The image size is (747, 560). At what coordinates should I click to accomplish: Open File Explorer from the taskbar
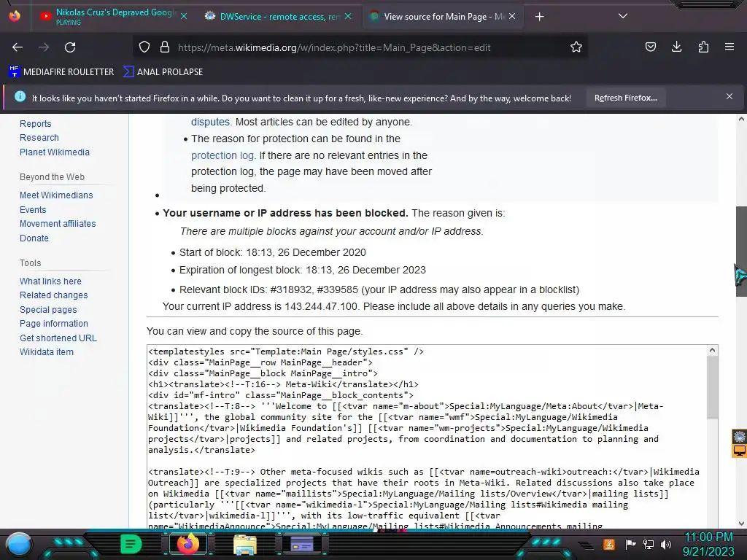pyautogui.click(x=245, y=544)
